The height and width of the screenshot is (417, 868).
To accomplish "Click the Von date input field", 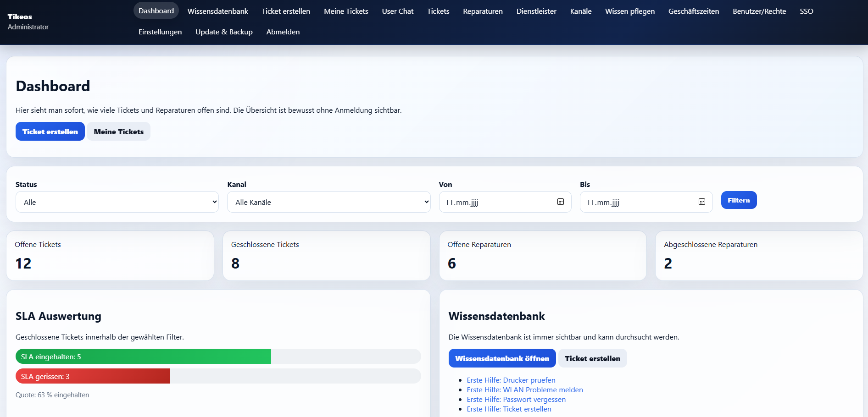I will 505,202.
